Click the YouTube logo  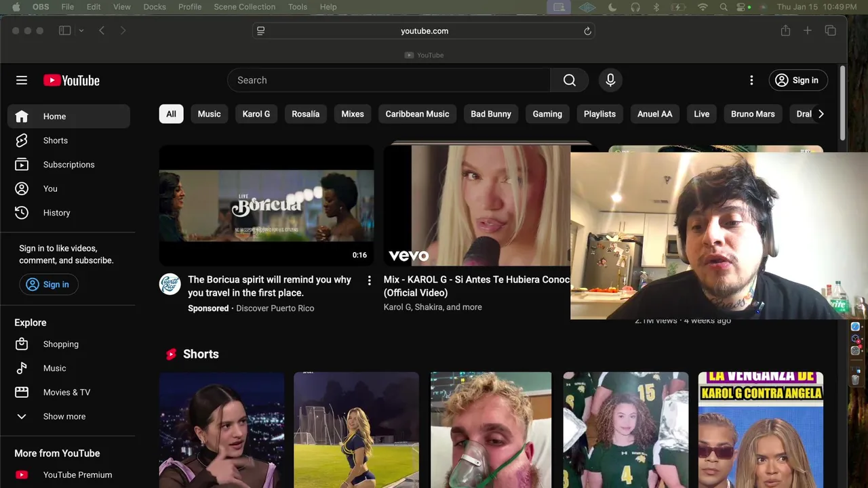pyautogui.click(x=71, y=80)
